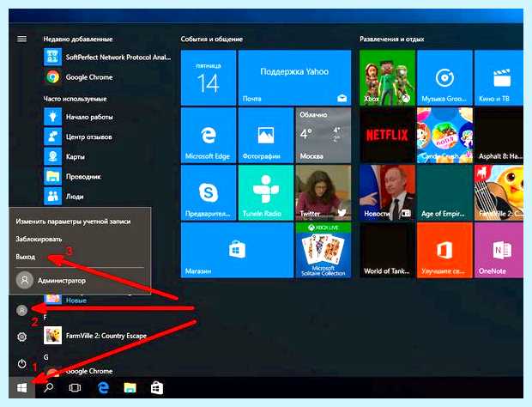Click the Часто используемые heading
The image size is (532, 407).
75,99
